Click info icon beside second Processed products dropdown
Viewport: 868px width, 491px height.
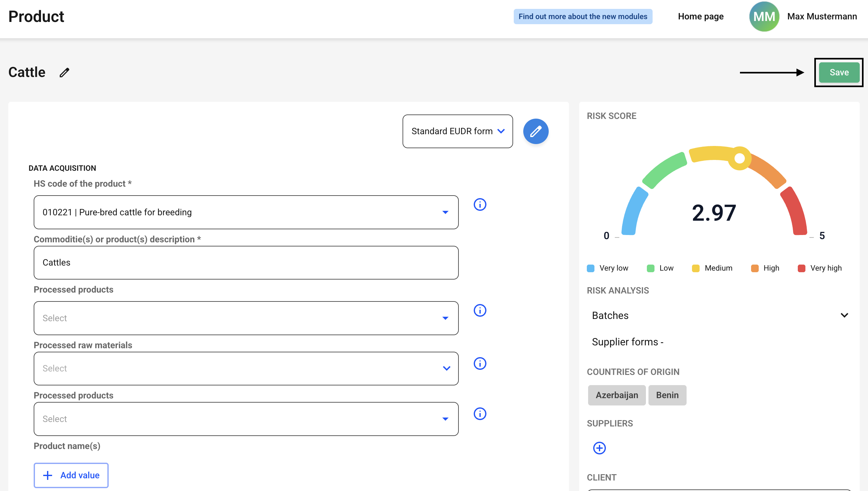point(480,414)
